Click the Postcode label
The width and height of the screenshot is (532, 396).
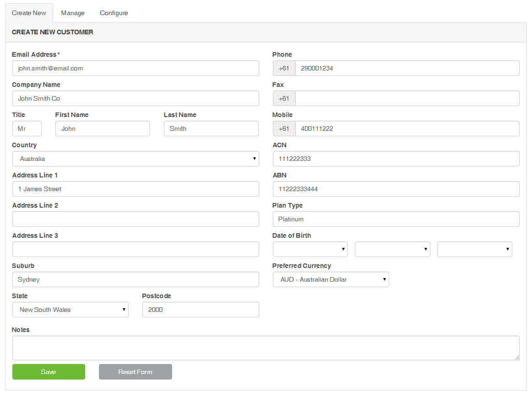(x=157, y=296)
